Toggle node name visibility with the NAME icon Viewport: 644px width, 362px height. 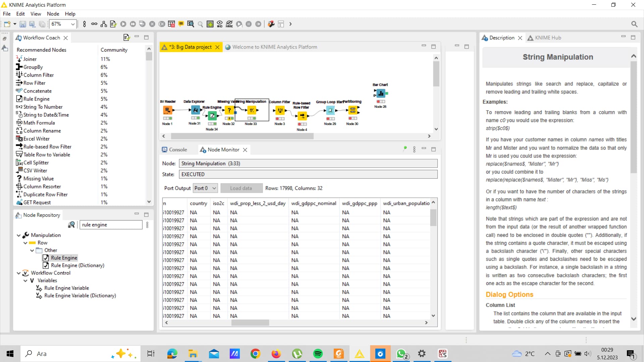pyautogui.click(x=229, y=24)
